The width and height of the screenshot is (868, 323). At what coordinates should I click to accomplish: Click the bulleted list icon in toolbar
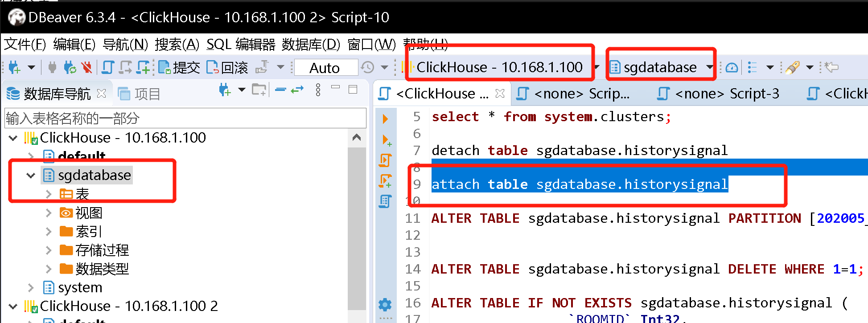click(x=753, y=67)
